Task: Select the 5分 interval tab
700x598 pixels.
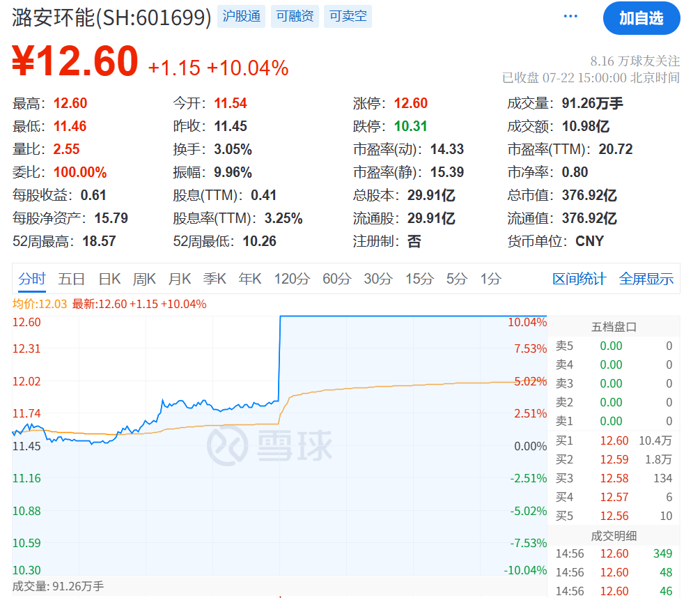Action: [457, 279]
